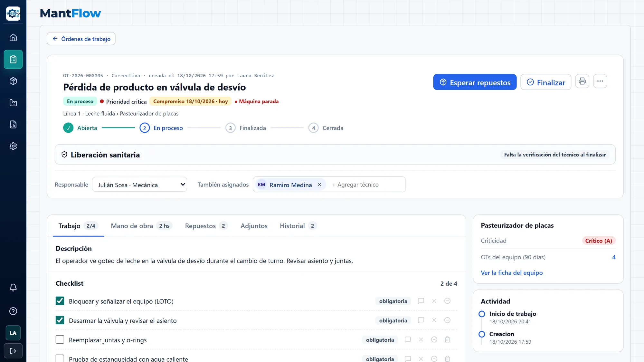Open the Home icon in sidebar
The height and width of the screenshot is (362, 644).
pyautogui.click(x=13, y=38)
